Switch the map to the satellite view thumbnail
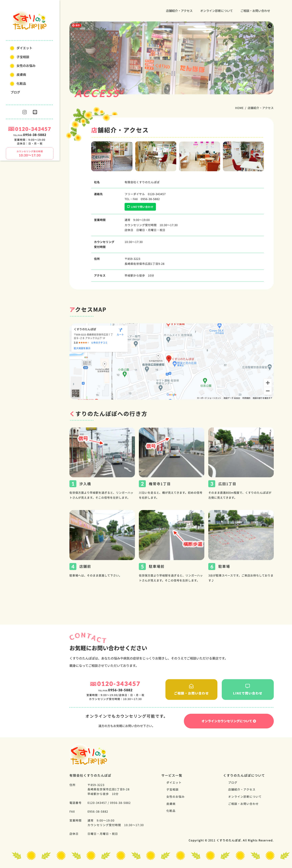Screen dimensions: 292x868 tap(75, 393)
